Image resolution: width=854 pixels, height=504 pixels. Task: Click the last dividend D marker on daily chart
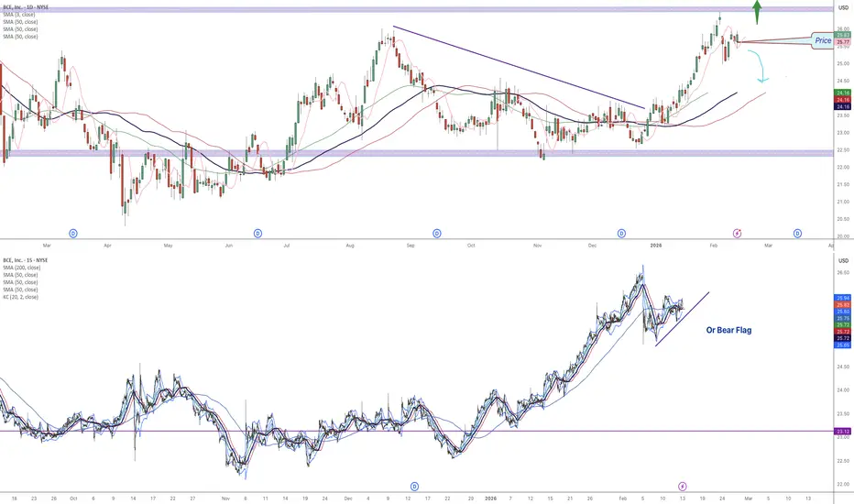pyautogui.click(x=797, y=233)
